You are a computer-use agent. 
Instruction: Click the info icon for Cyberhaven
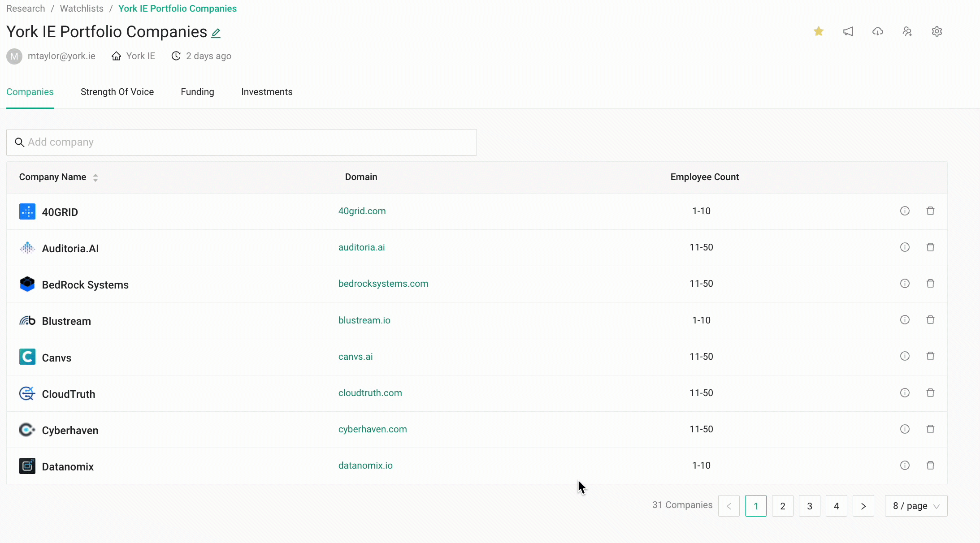coord(905,429)
